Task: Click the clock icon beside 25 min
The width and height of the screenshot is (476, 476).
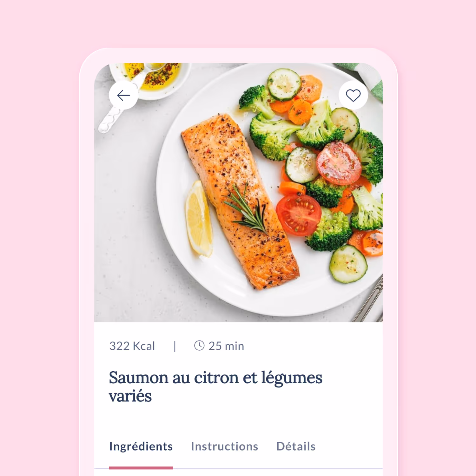Action: coord(199,346)
